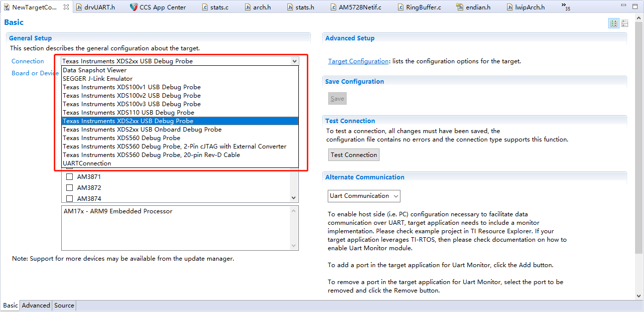
Task: Click the CCS App Center tab icon
Action: pyautogui.click(x=133, y=7)
